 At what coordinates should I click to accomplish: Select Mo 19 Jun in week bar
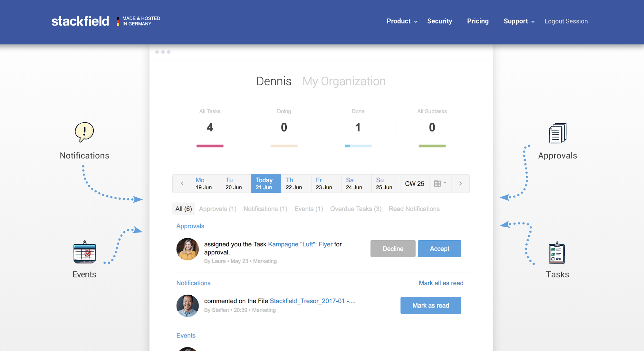point(206,184)
